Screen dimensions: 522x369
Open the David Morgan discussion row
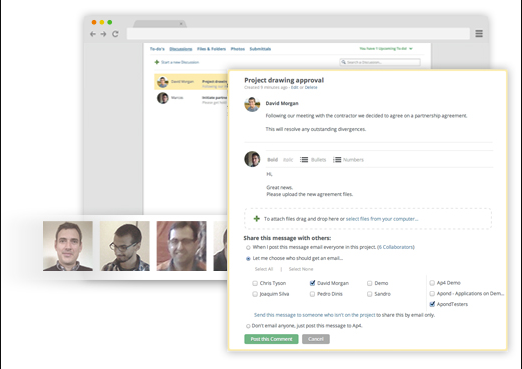[x=191, y=82]
